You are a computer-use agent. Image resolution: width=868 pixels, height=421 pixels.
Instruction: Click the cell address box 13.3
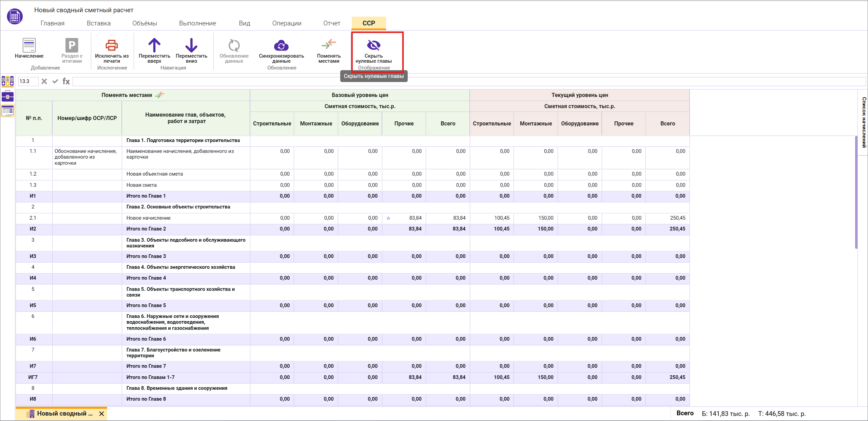(x=28, y=81)
